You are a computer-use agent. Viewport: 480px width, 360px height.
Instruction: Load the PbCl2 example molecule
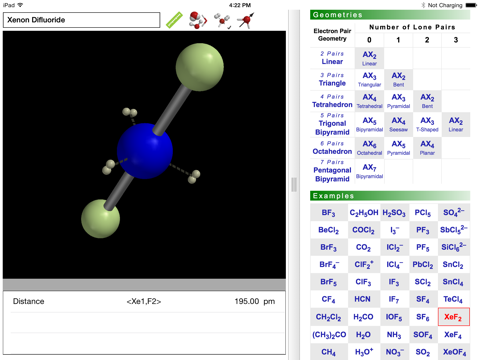[423, 265]
